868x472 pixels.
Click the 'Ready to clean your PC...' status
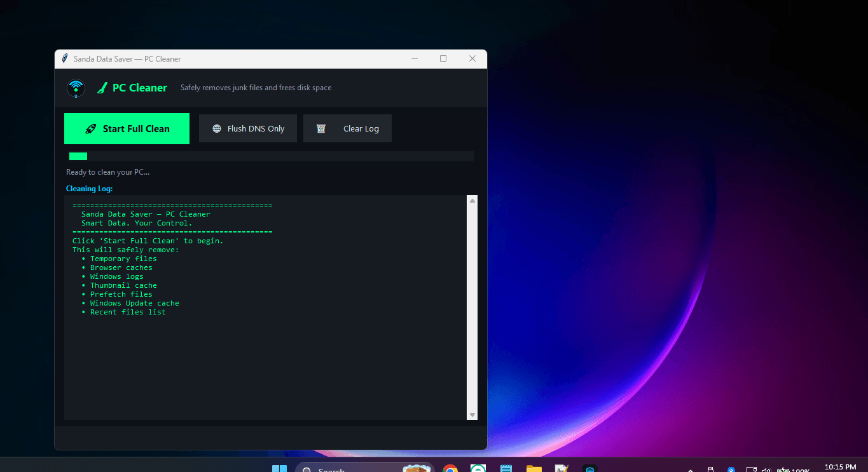tap(108, 172)
